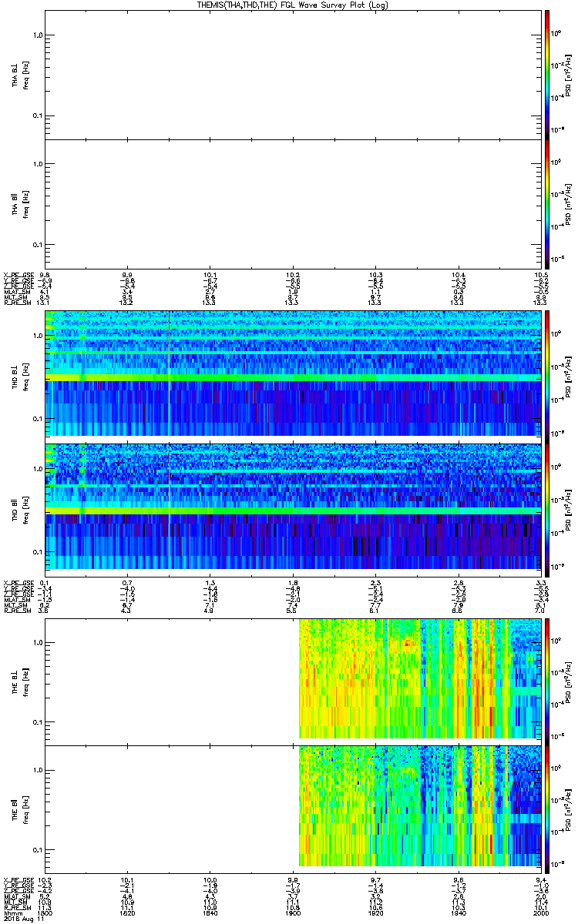Select the color bar beside the THE B-perpendicular panel
Screen dimensions: 578x924
[x=546, y=681]
